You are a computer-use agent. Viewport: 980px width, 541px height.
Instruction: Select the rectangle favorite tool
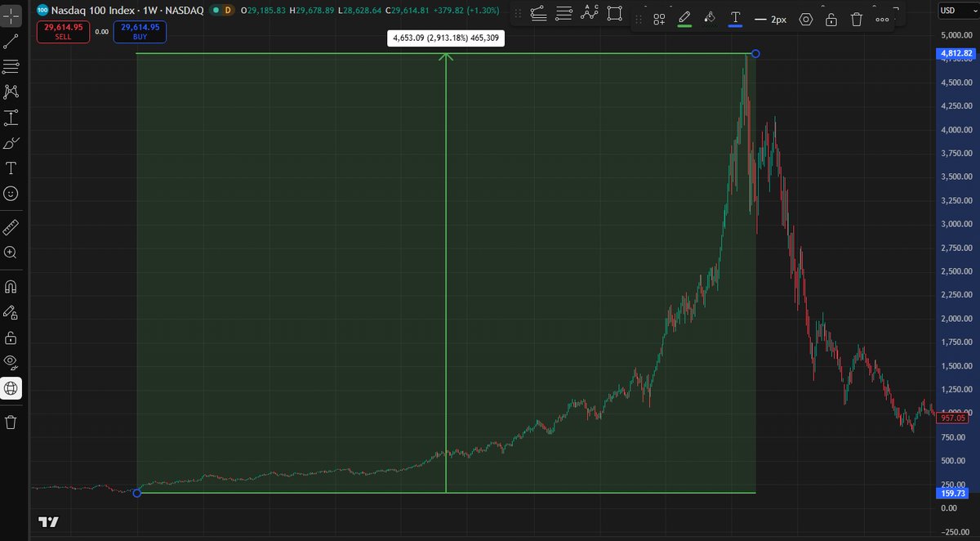tap(614, 13)
